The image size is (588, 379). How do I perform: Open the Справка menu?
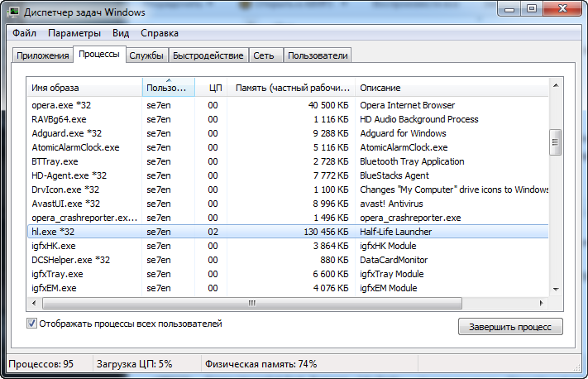click(160, 33)
